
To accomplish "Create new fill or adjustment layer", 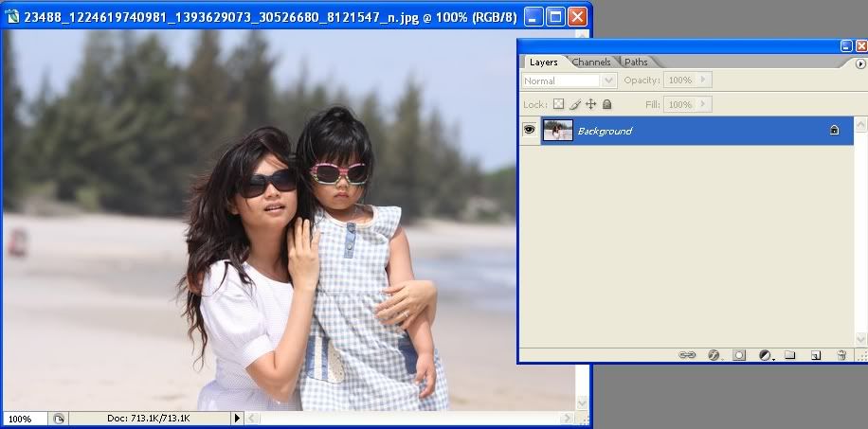I will [x=765, y=355].
